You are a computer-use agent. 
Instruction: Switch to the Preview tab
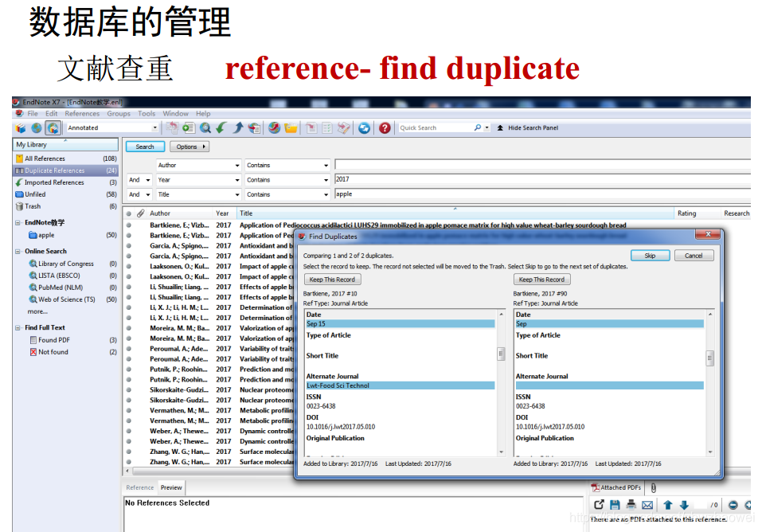[x=171, y=487]
